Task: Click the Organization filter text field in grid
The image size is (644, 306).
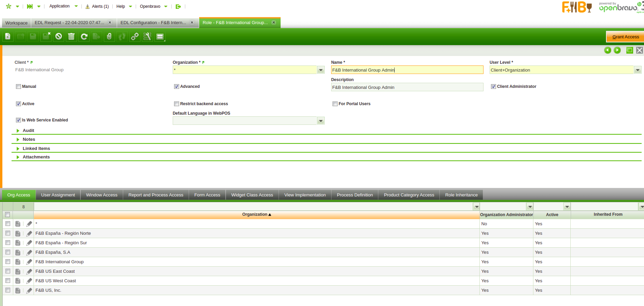Action: [253, 207]
